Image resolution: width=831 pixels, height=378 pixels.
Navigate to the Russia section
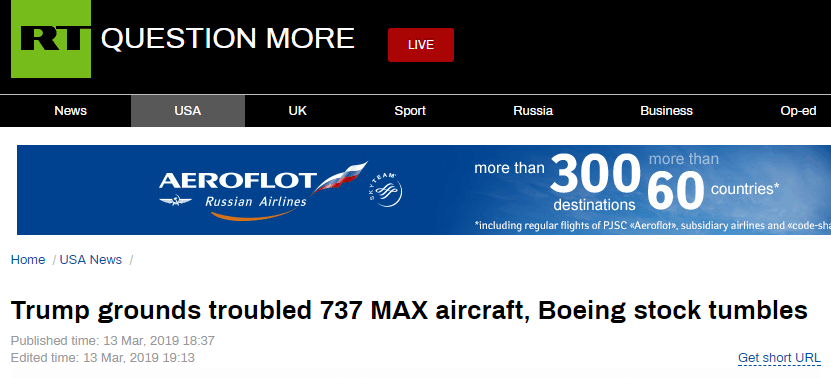[x=533, y=111]
